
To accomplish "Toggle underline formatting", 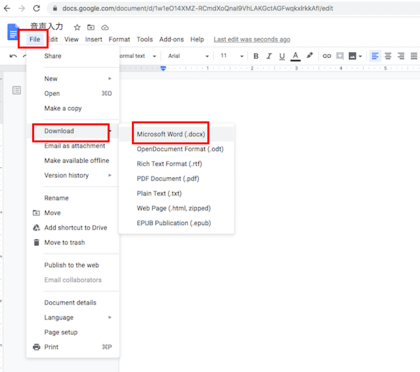I will point(282,56).
